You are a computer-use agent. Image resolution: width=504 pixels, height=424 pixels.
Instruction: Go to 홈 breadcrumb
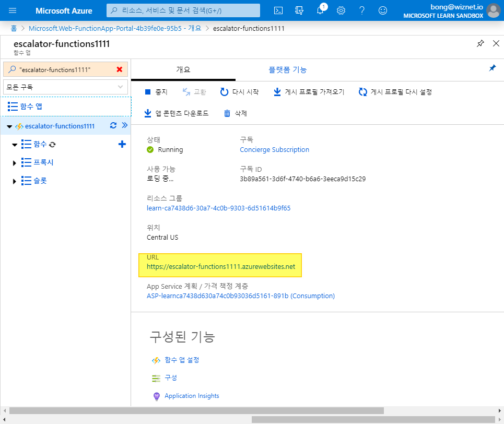click(14, 28)
